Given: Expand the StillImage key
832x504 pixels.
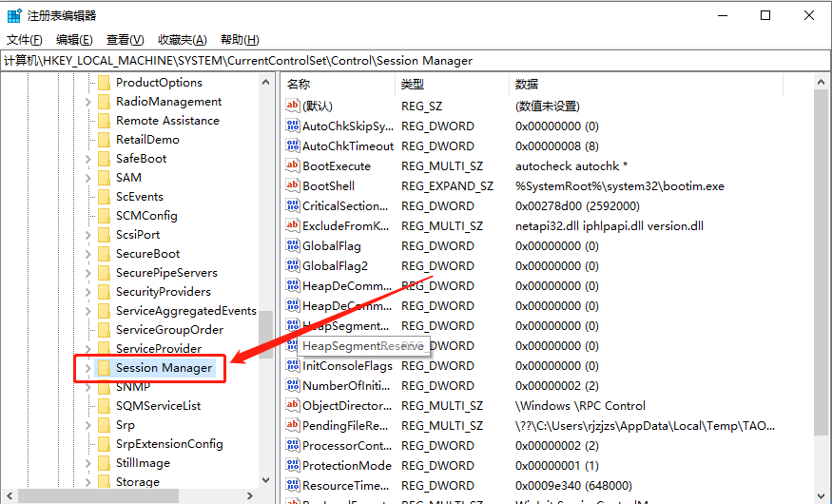Looking at the screenshot, I should [x=88, y=463].
